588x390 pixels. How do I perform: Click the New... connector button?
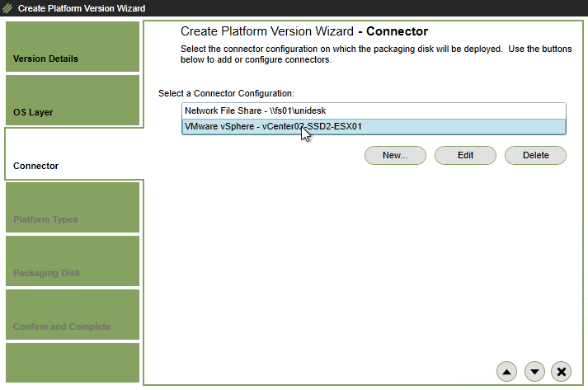[395, 155]
